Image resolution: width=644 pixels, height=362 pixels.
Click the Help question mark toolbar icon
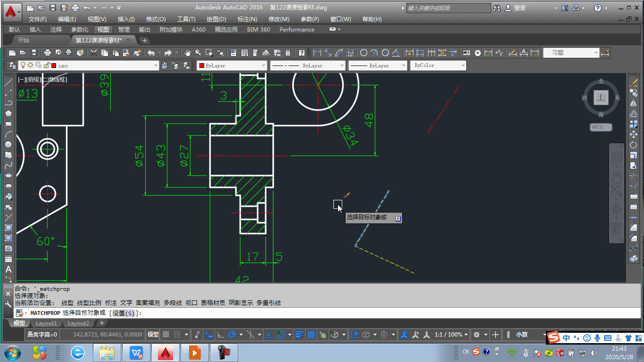302,53
